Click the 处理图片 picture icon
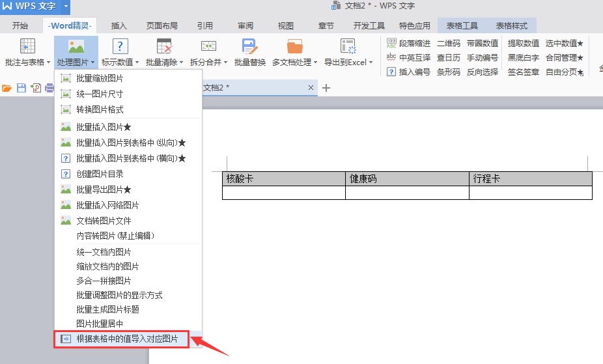The width and height of the screenshot is (603, 364). pyautogui.click(x=76, y=47)
